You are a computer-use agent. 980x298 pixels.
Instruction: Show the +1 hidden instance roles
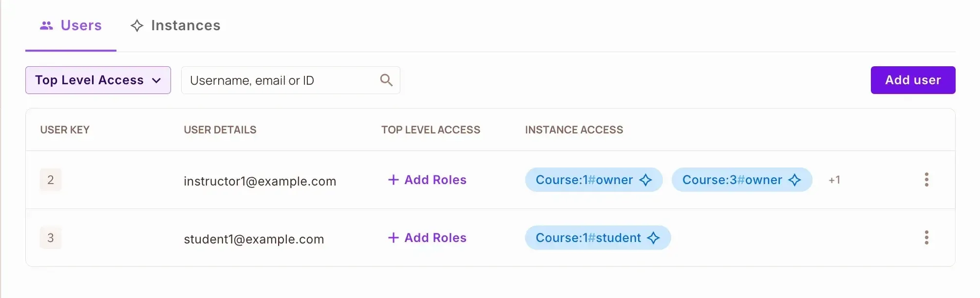pos(834,180)
